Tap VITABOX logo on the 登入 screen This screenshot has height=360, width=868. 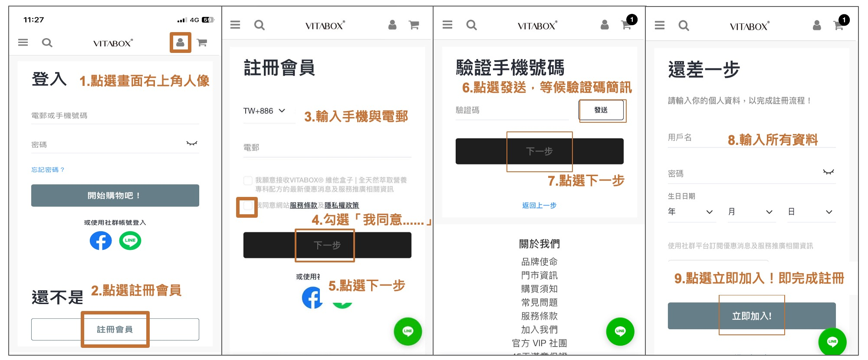coord(113,43)
